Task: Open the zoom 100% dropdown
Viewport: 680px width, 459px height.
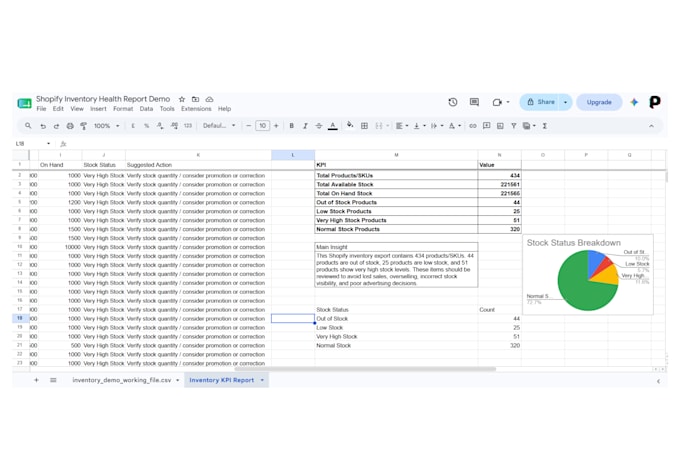Action: pos(106,126)
